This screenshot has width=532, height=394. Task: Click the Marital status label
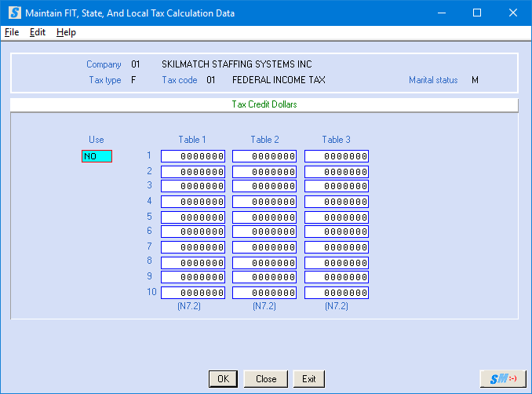tap(433, 80)
